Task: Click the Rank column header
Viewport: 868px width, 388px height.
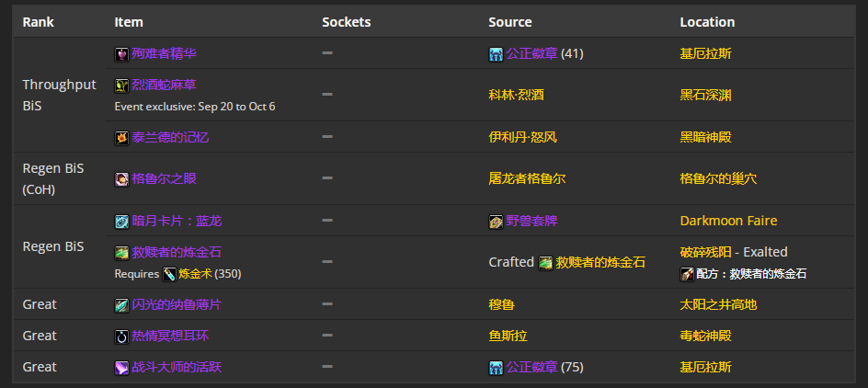Action: tap(39, 22)
